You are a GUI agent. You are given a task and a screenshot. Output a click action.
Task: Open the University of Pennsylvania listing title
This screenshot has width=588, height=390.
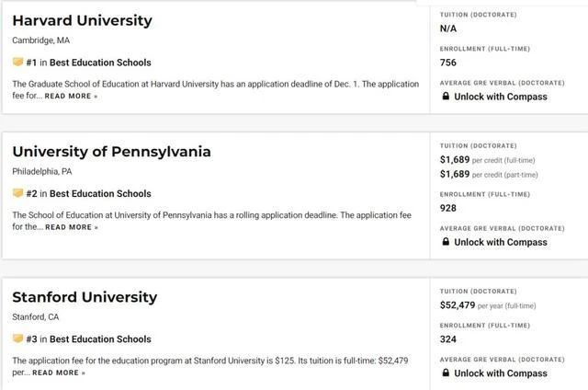111,152
